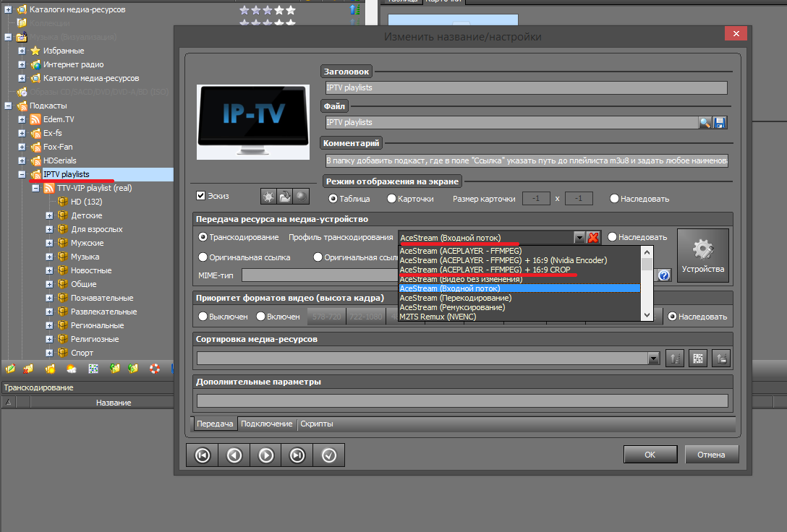Select the Оригинальная ссылка radio option
The image size is (787, 532).
[x=203, y=257]
